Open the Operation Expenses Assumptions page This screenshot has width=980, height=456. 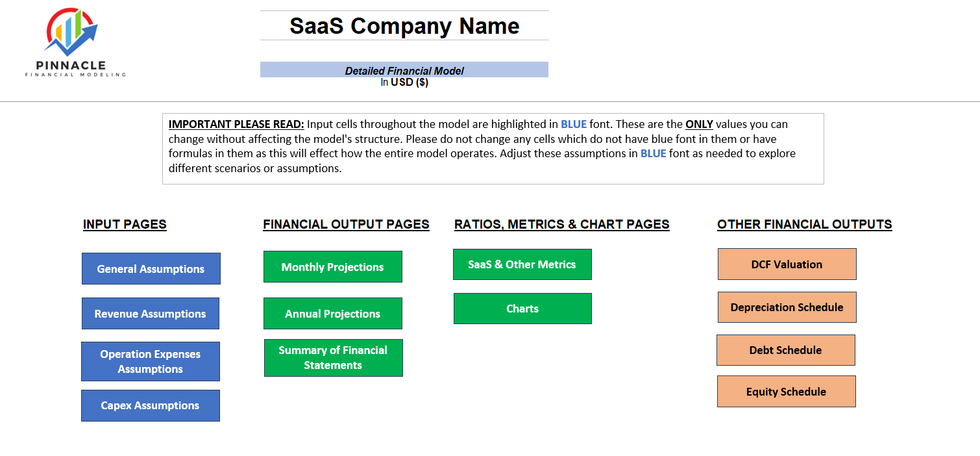tap(151, 361)
